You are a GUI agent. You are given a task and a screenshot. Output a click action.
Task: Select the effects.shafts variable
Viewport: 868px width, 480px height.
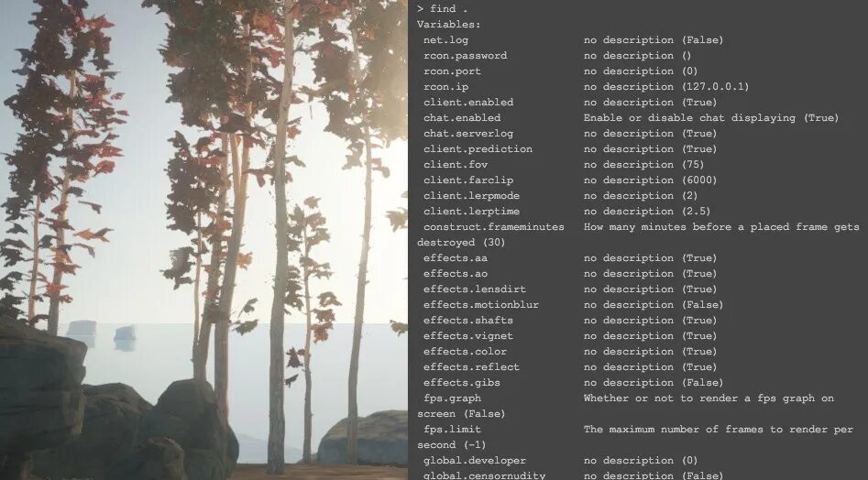[x=468, y=321]
